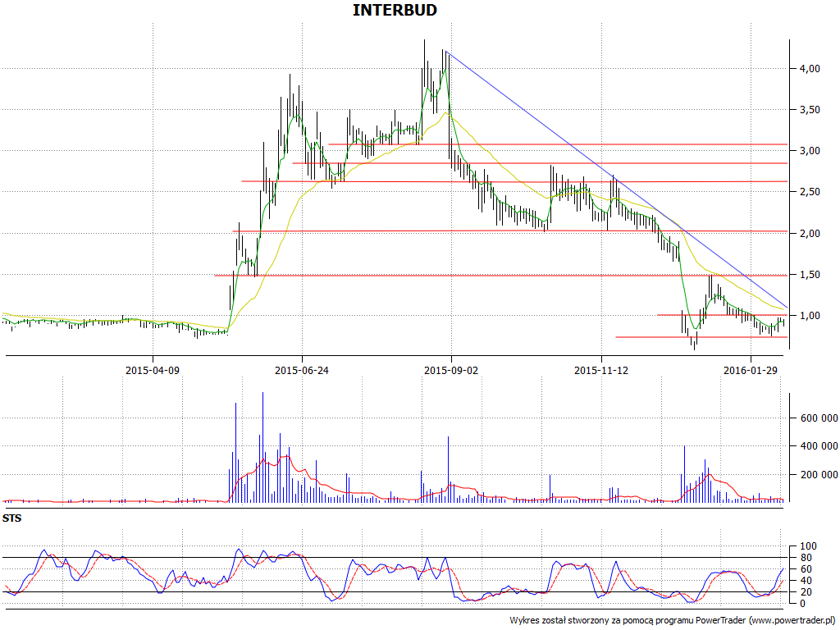This screenshot has width=840, height=630.
Task: Click the 4,00 price axis label
Action: coord(810,69)
